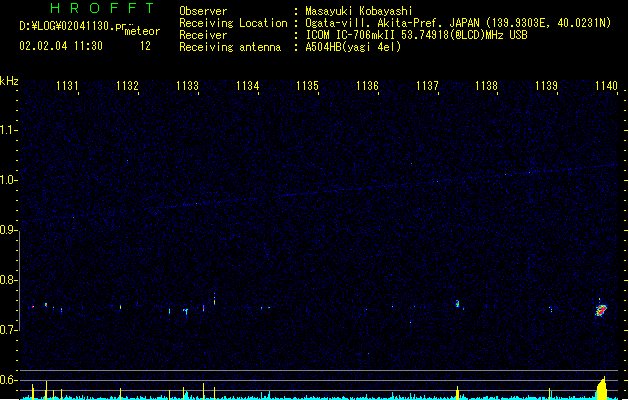Click the tall yellow intensity peak near 1140
The height and width of the screenshot is (400, 629).
coord(602,388)
